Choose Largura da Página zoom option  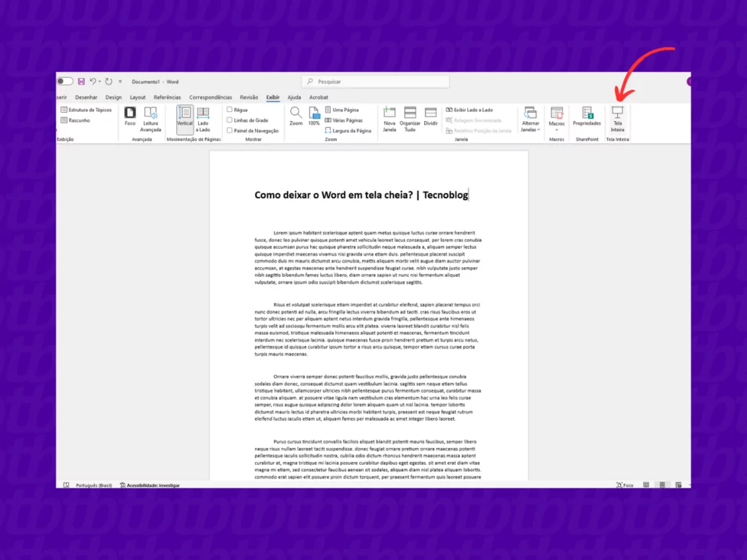click(348, 131)
